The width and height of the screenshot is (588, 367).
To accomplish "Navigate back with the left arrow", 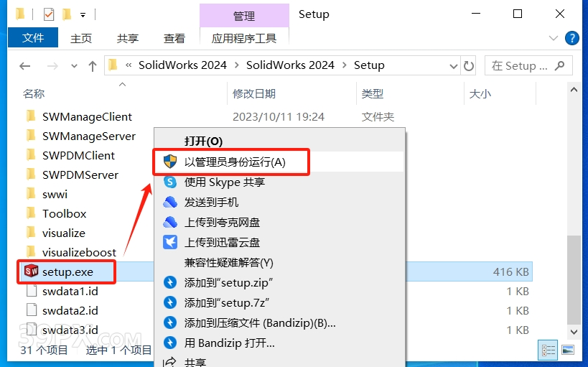I will point(24,66).
